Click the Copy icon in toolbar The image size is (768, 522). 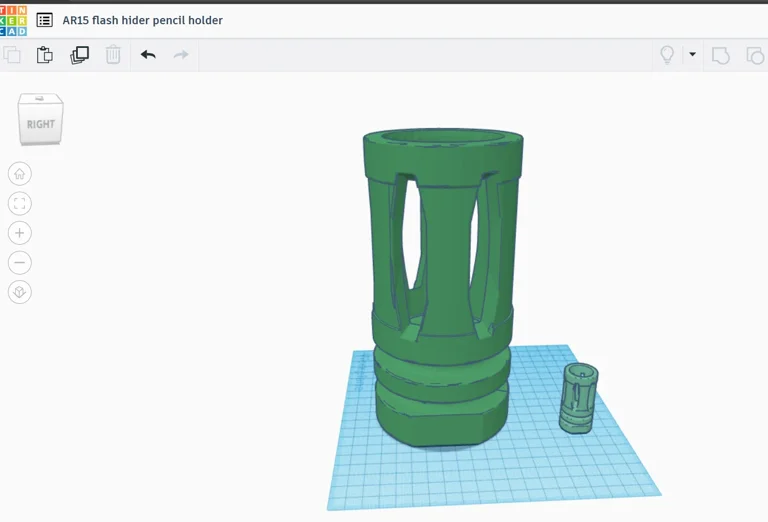pos(12,55)
